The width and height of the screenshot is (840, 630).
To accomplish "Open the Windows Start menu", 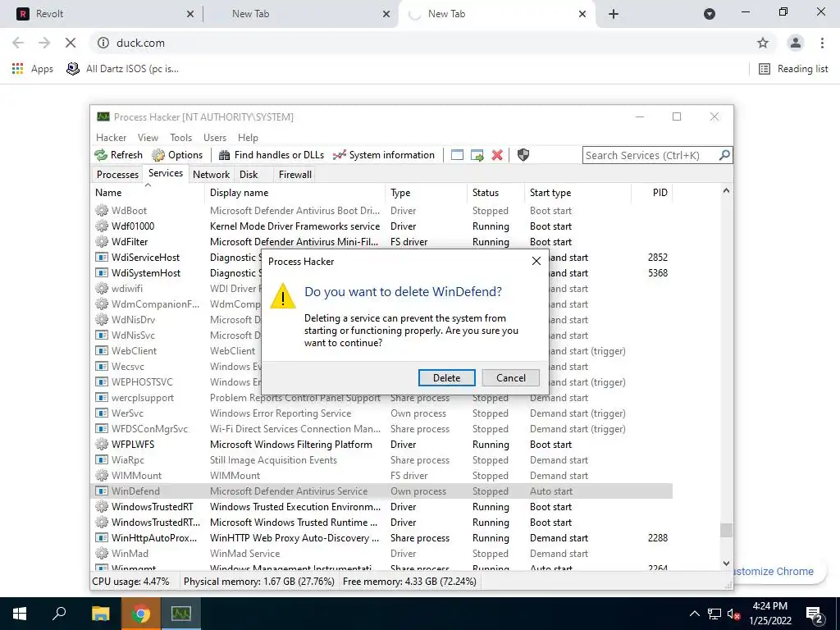I will 20,614.
